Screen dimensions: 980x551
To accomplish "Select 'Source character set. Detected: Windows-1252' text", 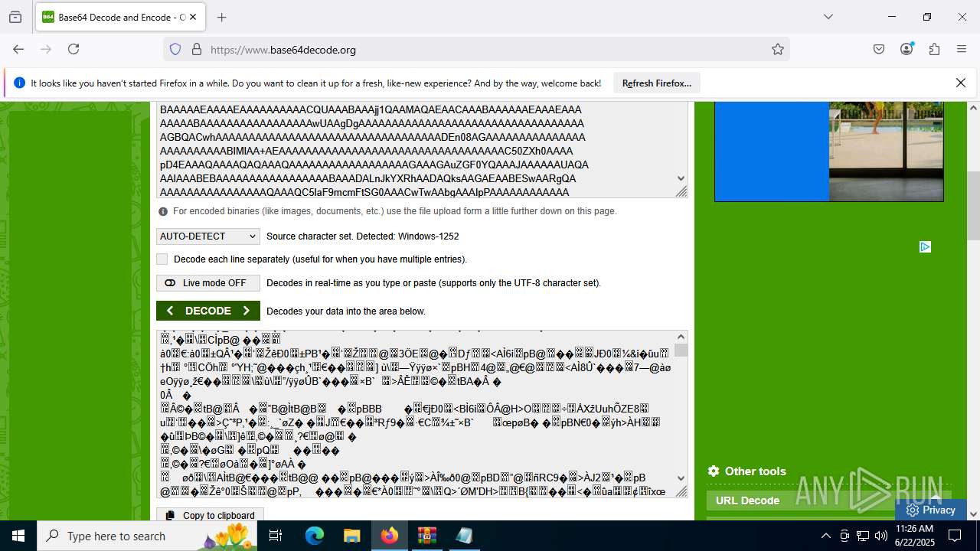I will [362, 236].
